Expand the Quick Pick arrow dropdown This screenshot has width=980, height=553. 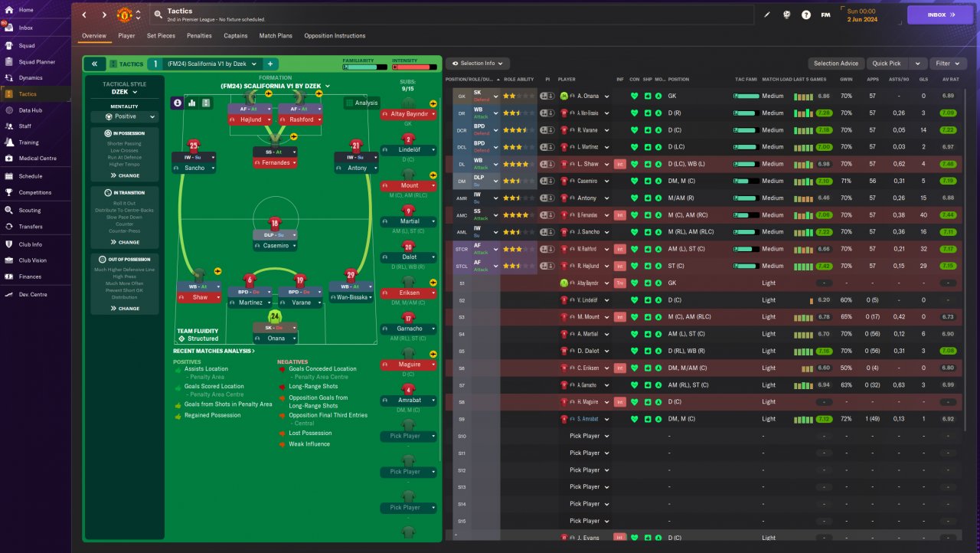[918, 64]
